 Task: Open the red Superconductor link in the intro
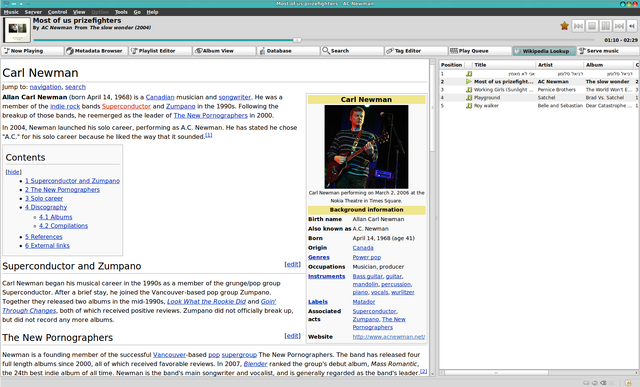click(x=127, y=106)
